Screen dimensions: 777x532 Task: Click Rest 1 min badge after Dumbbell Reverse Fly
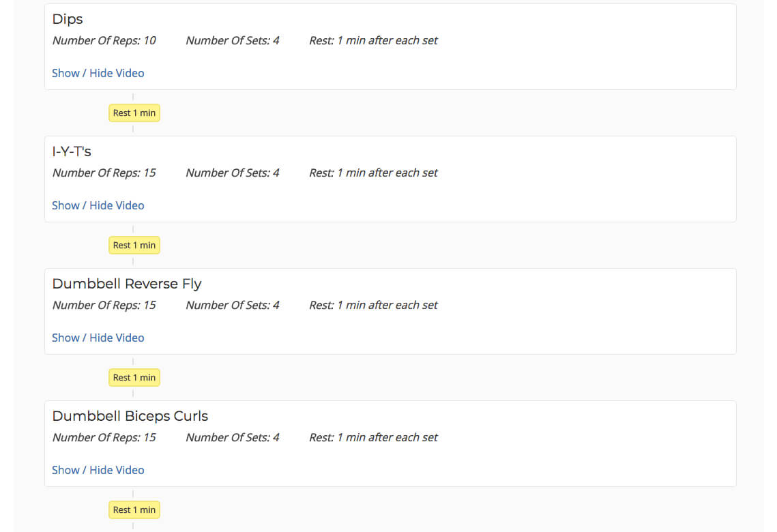(x=134, y=377)
